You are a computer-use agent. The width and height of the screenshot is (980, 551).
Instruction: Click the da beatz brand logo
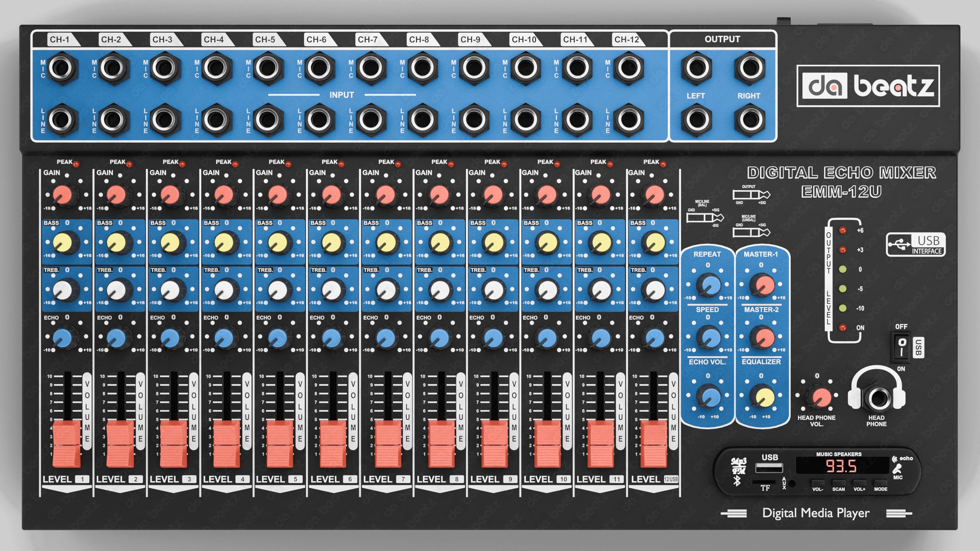pos(868,86)
